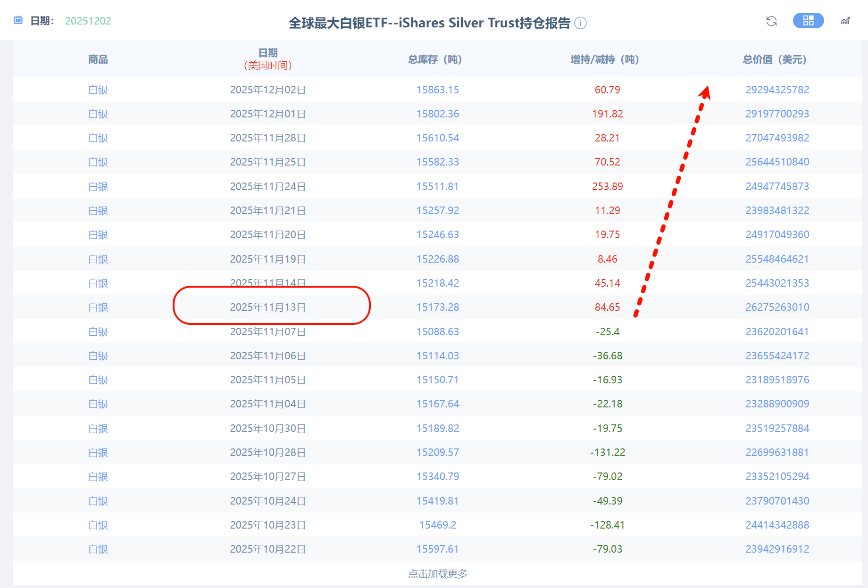Click total inventory value 15246.63
Screen dimensions: 868x588
(x=438, y=234)
